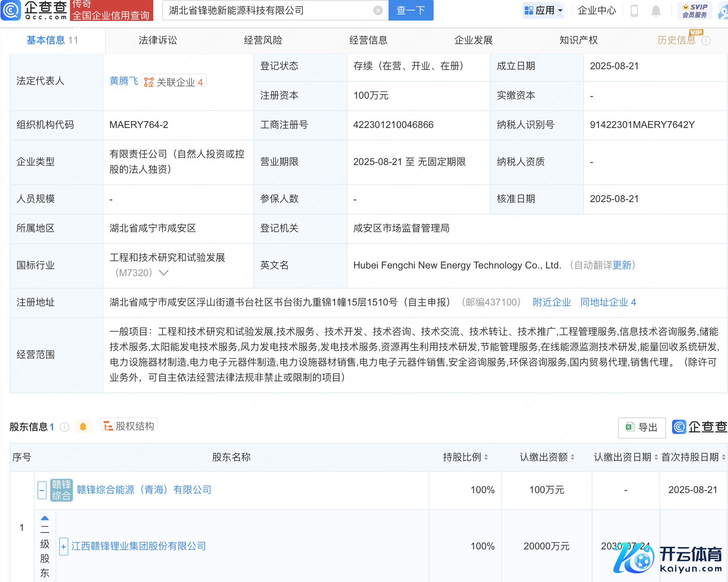Open the 应用 dropdown menu
This screenshot has height=582, width=728.
point(543,10)
